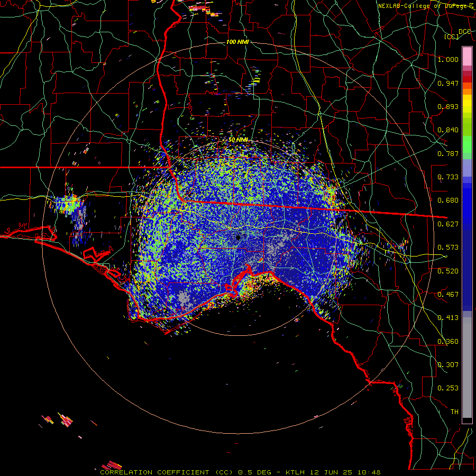Click the 0.947 scale value
The width and height of the screenshot is (476, 476).
[448, 83]
